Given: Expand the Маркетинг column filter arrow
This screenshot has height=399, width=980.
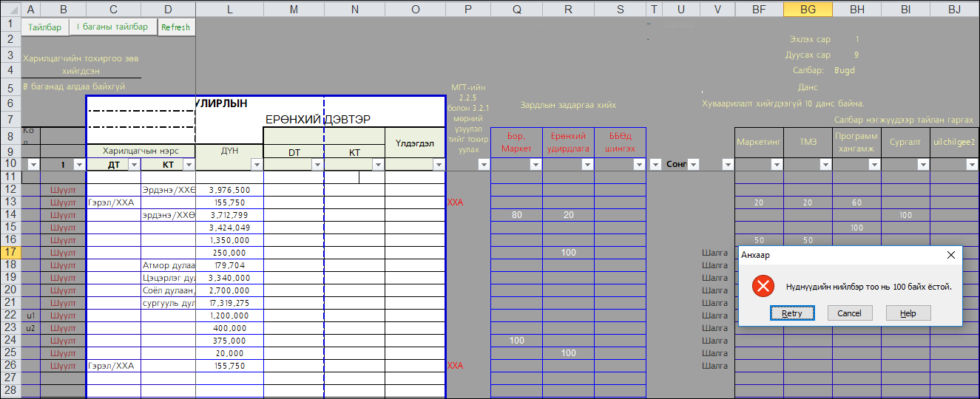Looking at the screenshot, I should 776,165.
